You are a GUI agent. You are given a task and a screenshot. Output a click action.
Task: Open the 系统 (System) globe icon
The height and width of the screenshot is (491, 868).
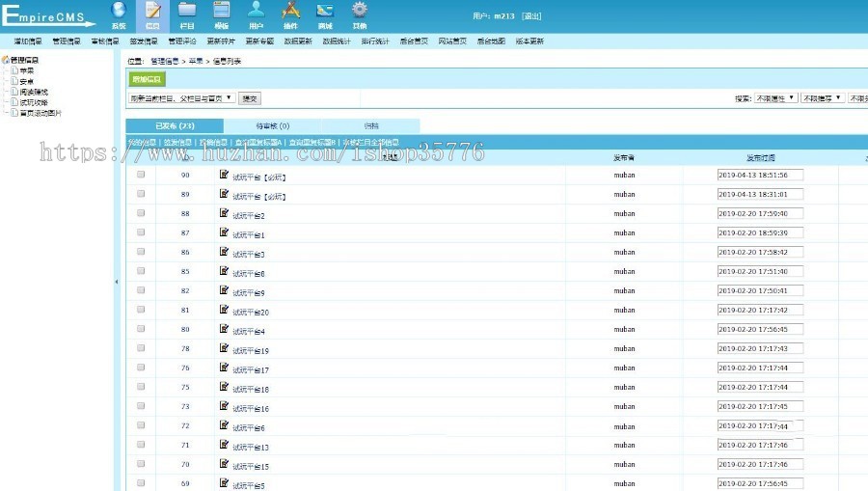pos(119,10)
